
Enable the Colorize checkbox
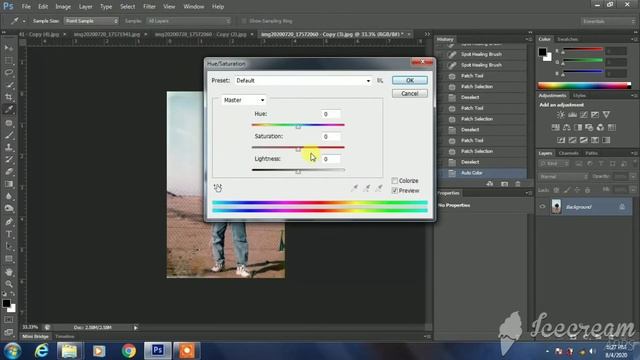click(x=395, y=180)
